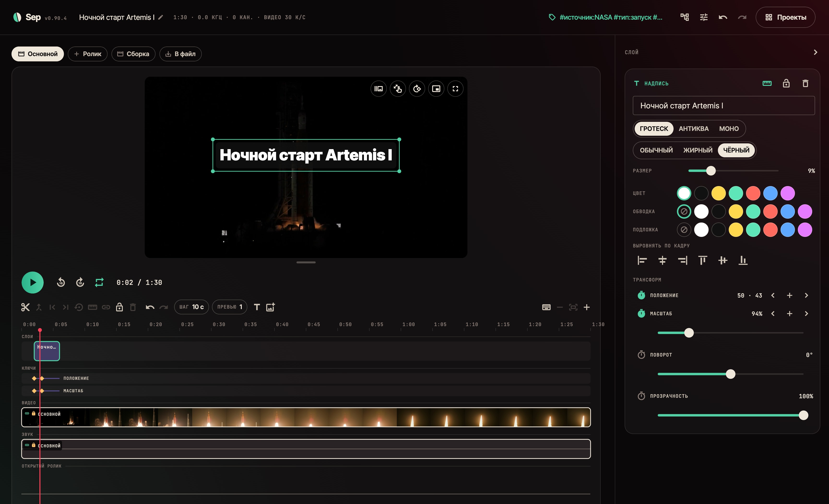The height and width of the screenshot is (504, 829).
Task: Enable picture-in-picture preview
Action: [436, 89]
